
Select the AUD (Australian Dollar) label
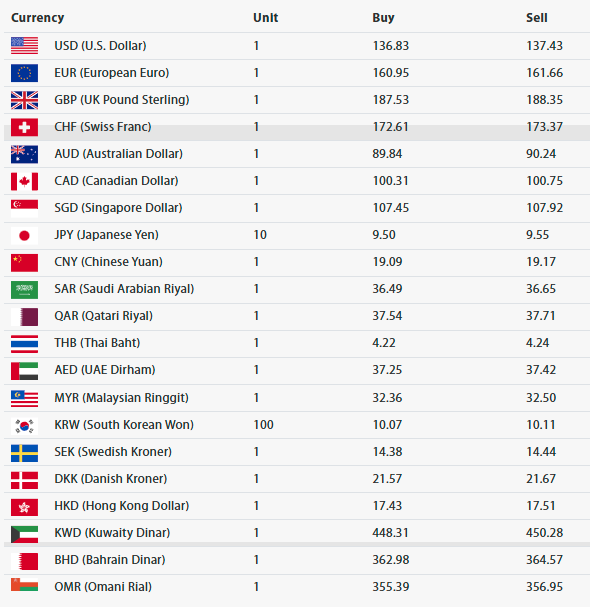coord(118,154)
